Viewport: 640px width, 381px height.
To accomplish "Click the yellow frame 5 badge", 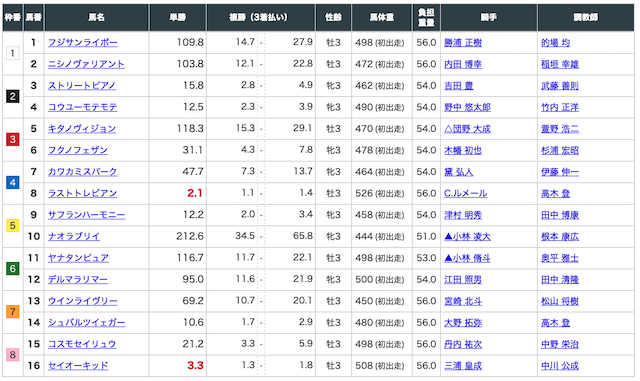I will 13,225.
